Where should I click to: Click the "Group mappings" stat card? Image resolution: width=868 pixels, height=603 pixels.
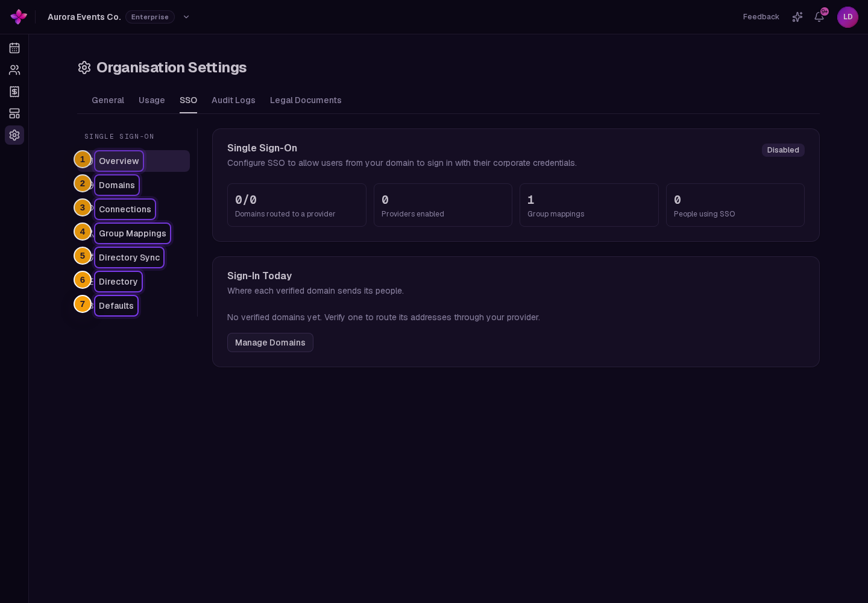[x=589, y=205]
